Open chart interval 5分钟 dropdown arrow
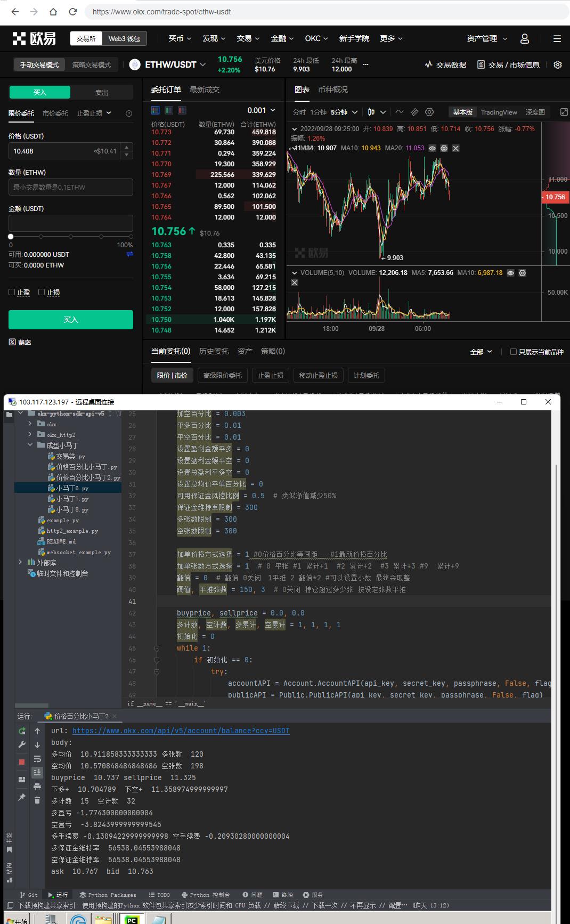The image size is (570, 924). pyautogui.click(x=355, y=112)
